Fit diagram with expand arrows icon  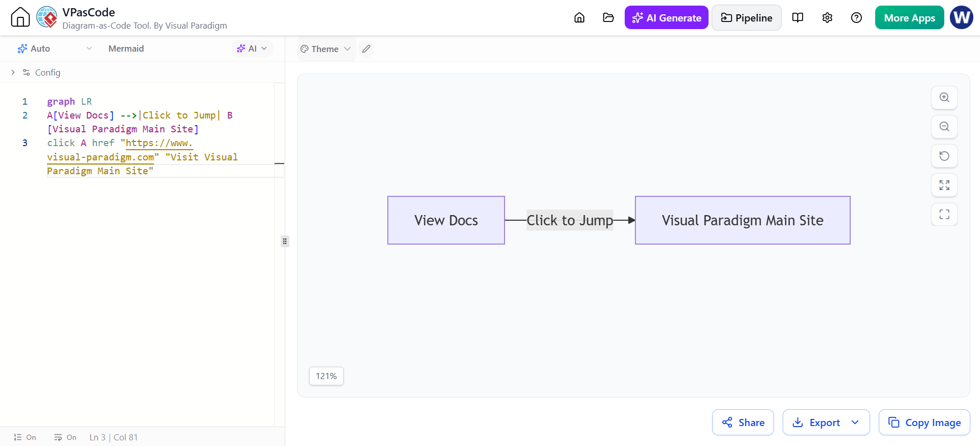click(x=944, y=185)
